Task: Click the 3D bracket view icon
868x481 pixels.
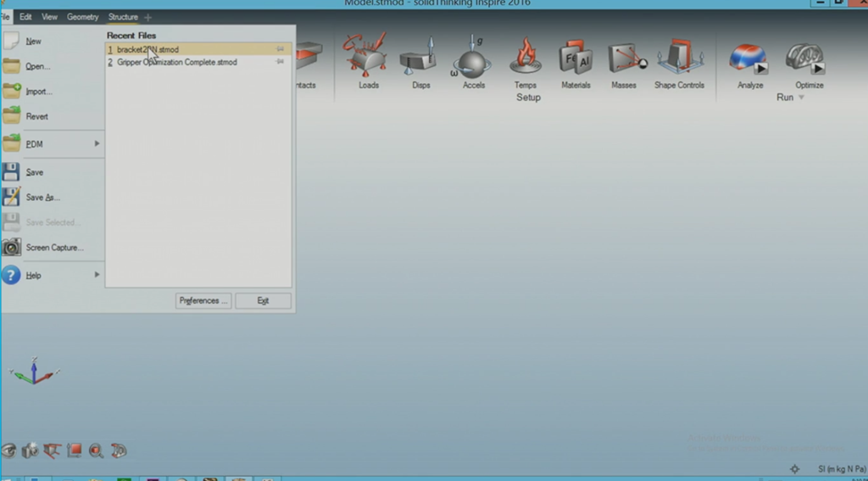Action: (119, 450)
